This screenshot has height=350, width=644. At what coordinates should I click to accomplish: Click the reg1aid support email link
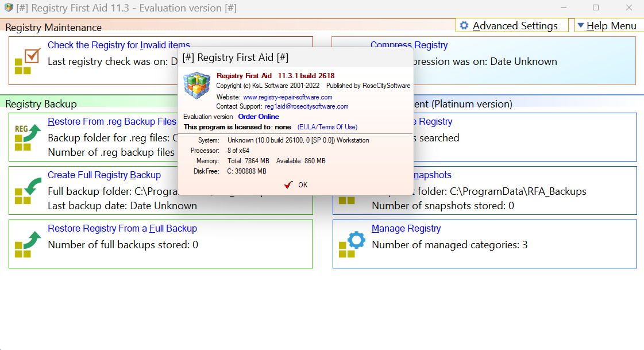click(x=306, y=106)
